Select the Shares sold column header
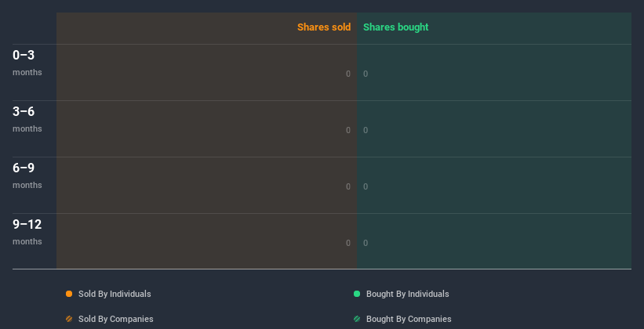Image resolution: width=644 pixels, height=329 pixels. (323, 27)
